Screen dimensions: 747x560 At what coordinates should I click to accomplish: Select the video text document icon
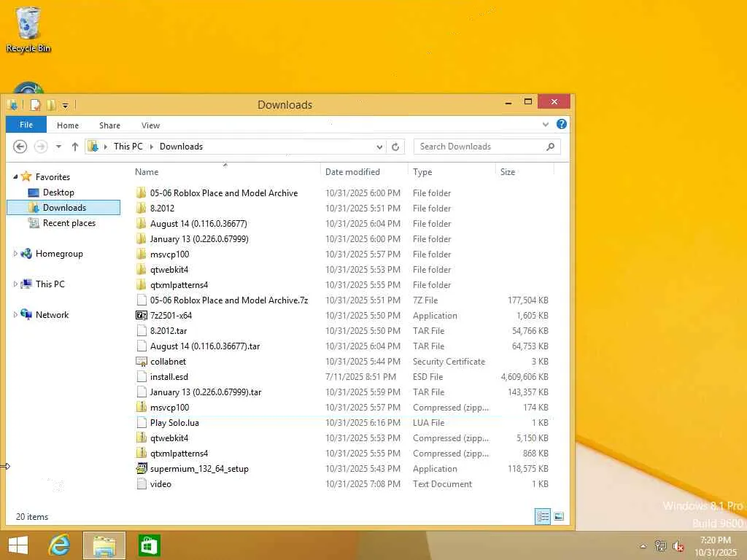(x=141, y=484)
